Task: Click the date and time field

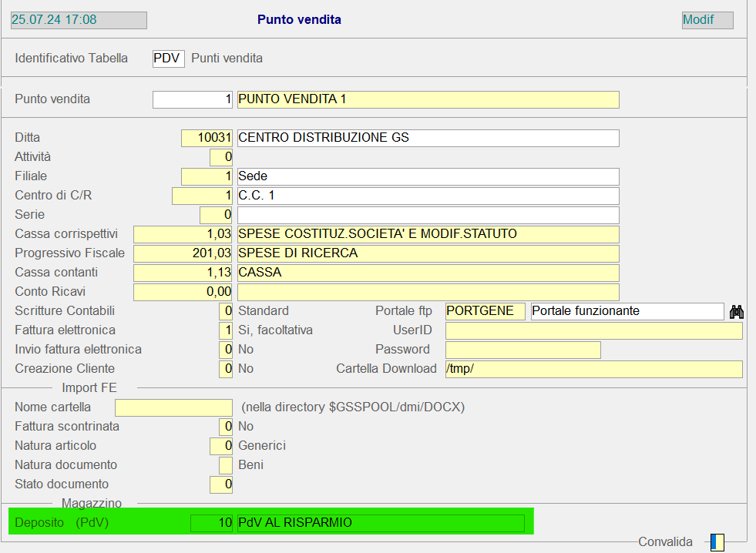Action: click(78, 20)
